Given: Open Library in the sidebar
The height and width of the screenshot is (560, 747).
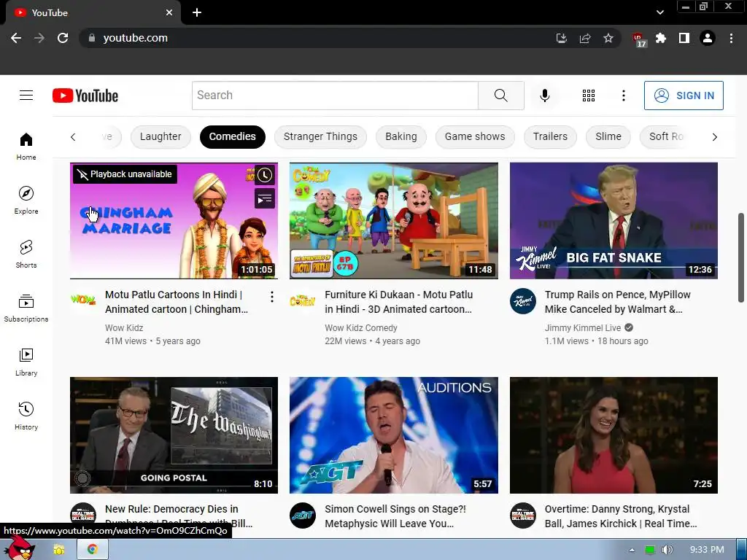Looking at the screenshot, I should coord(26,362).
